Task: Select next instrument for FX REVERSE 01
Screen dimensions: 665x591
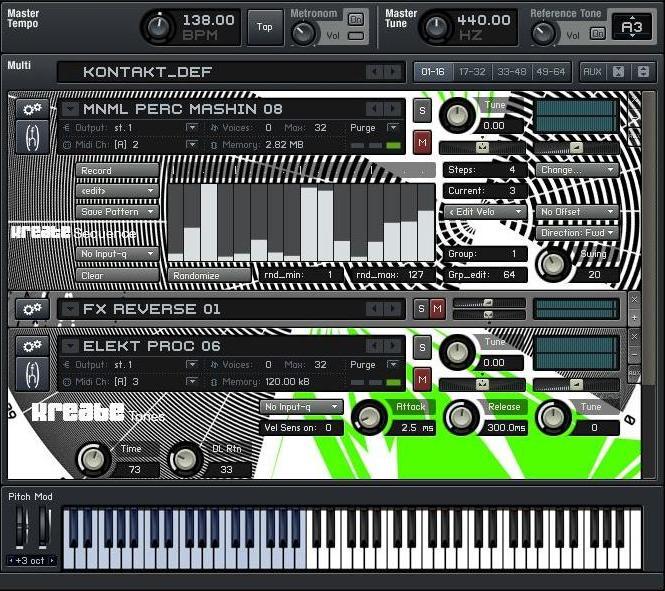Action: (392, 309)
